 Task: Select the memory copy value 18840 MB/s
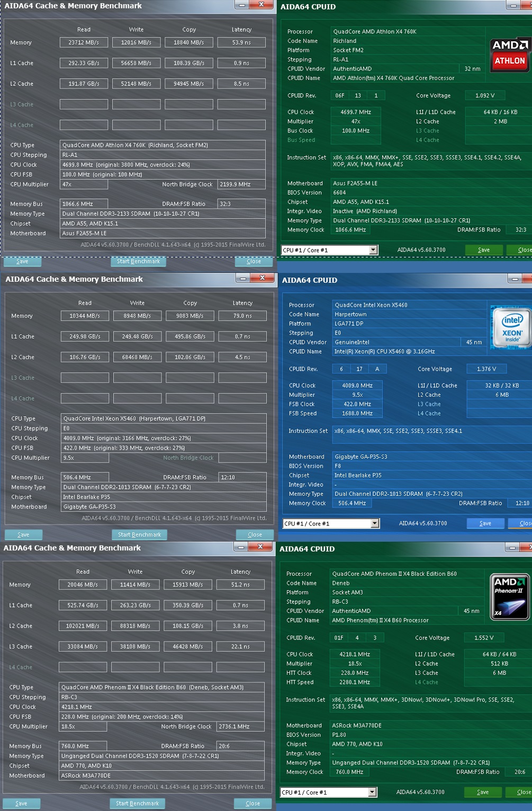[x=189, y=42]
